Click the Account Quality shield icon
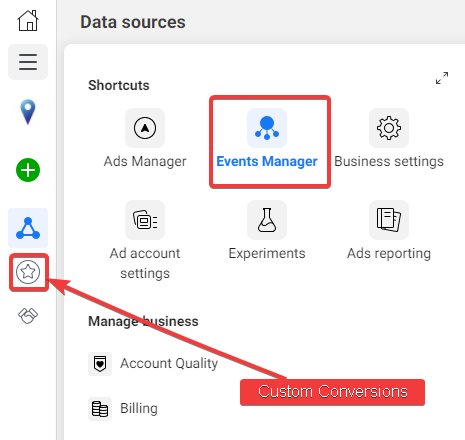The image size is (465, 440). point(100,364)
